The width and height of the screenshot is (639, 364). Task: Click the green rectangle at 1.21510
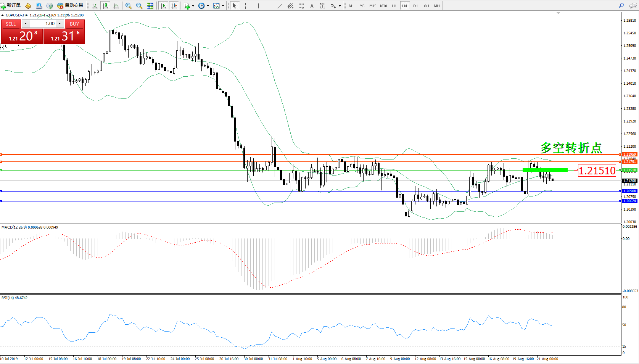[x=545, y=170]
